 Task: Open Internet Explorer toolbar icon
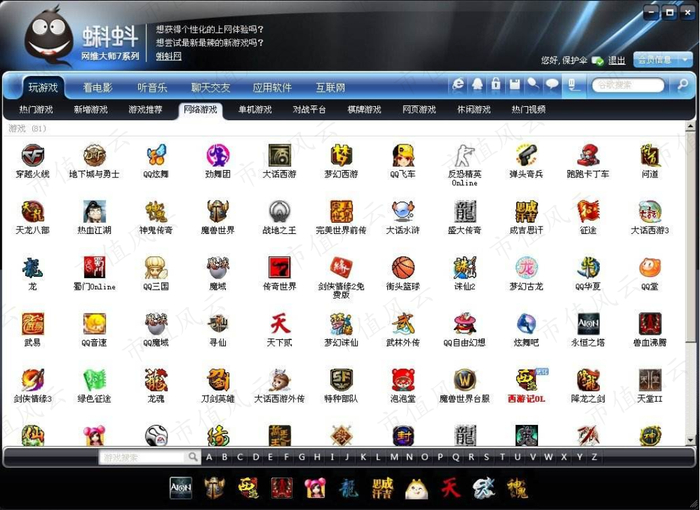[x=458, y=84]
